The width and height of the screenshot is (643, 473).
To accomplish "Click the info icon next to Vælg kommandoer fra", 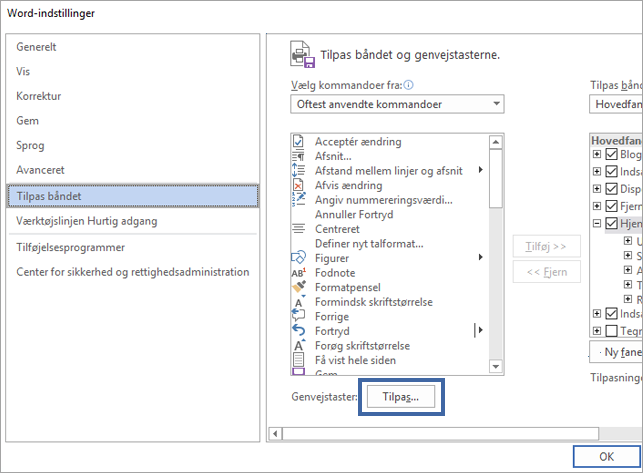I will pos(408,85).
